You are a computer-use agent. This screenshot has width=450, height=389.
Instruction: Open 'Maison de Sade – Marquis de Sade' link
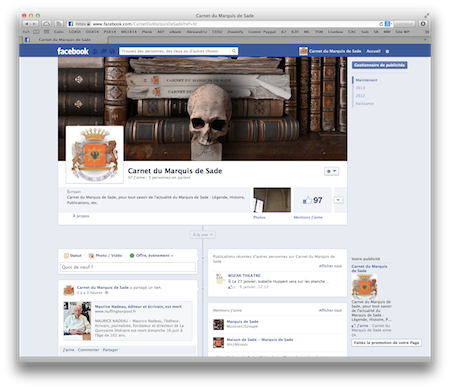tap(260, 340)
